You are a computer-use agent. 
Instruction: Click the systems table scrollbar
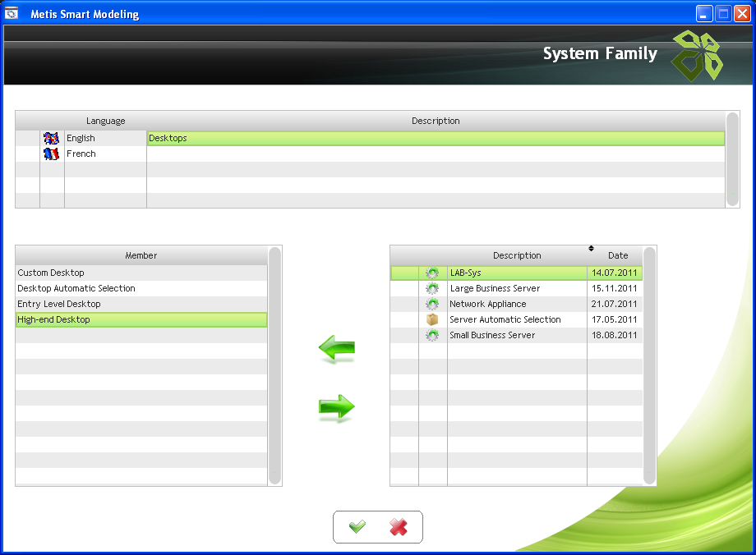tap(649, 365)
